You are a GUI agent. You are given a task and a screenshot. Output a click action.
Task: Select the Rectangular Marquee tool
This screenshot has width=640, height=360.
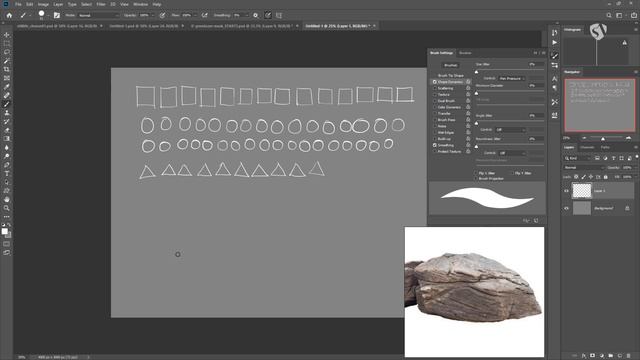(7, 44)
